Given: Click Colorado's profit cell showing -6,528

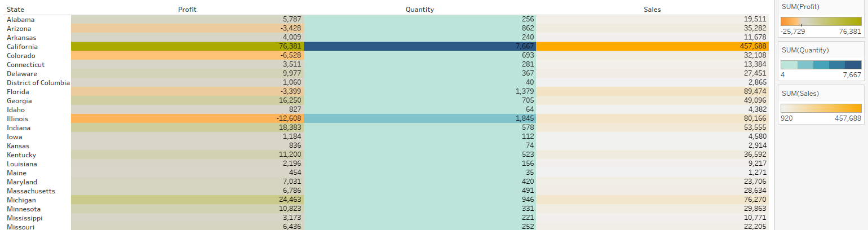Looking at the screenshot, I should point(187,56).
